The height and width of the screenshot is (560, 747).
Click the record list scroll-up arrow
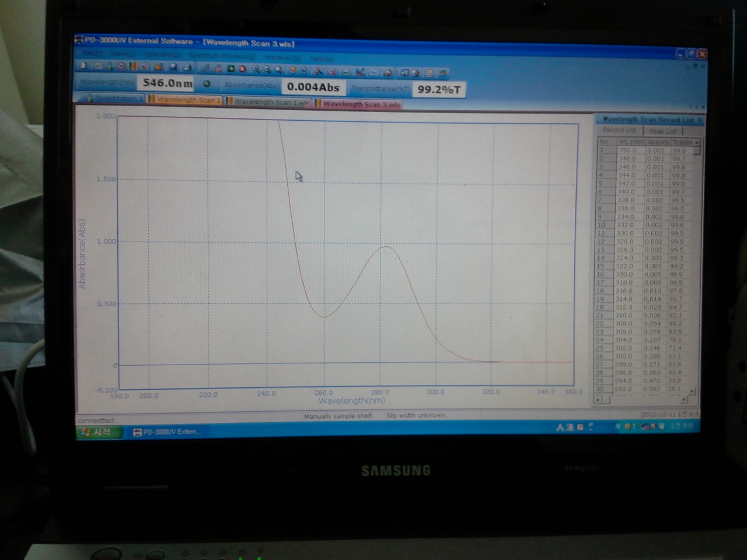coord(696,142)
